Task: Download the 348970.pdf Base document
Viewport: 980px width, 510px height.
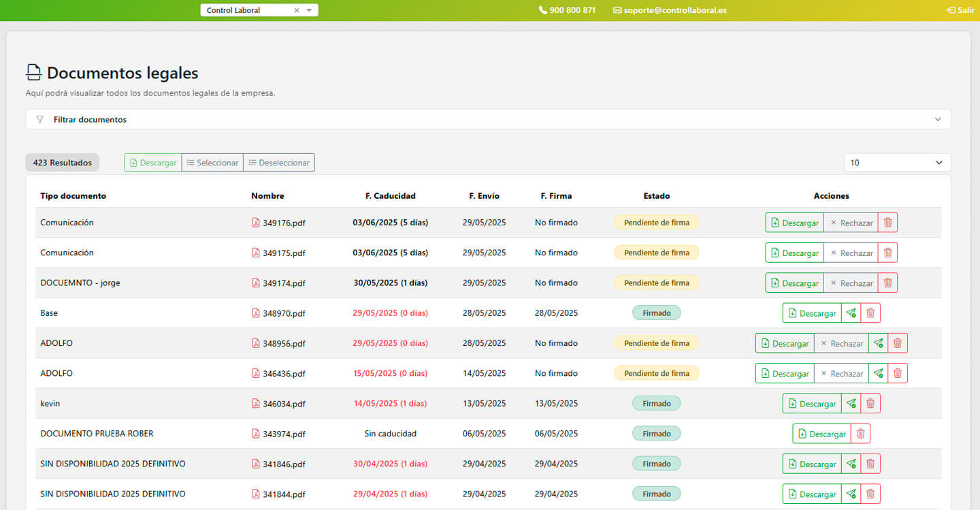Action: (x=812, y=313)
